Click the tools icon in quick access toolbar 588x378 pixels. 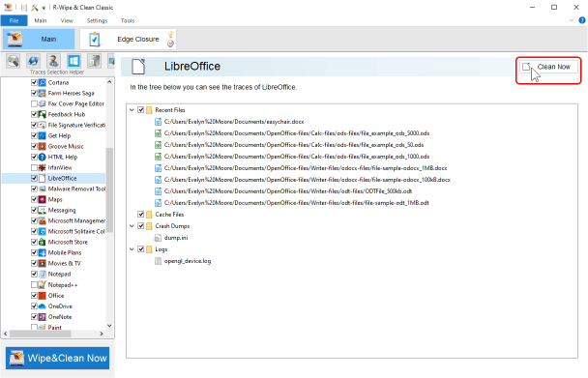pos(35,8)
